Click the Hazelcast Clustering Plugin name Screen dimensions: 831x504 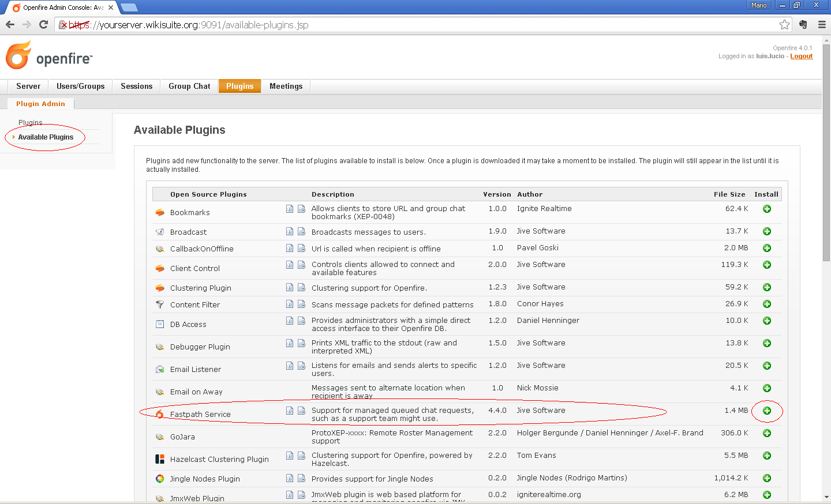[x=219, y=460]
